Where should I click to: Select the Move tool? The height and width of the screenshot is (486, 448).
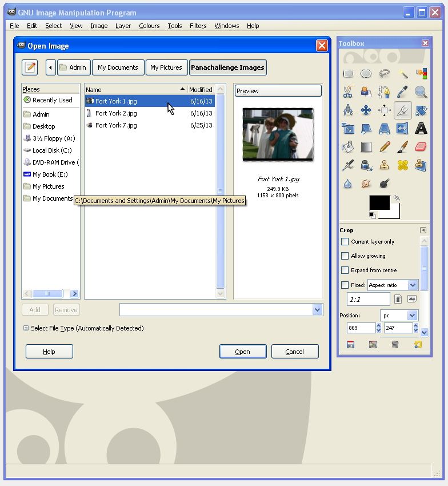click(366, 110)
